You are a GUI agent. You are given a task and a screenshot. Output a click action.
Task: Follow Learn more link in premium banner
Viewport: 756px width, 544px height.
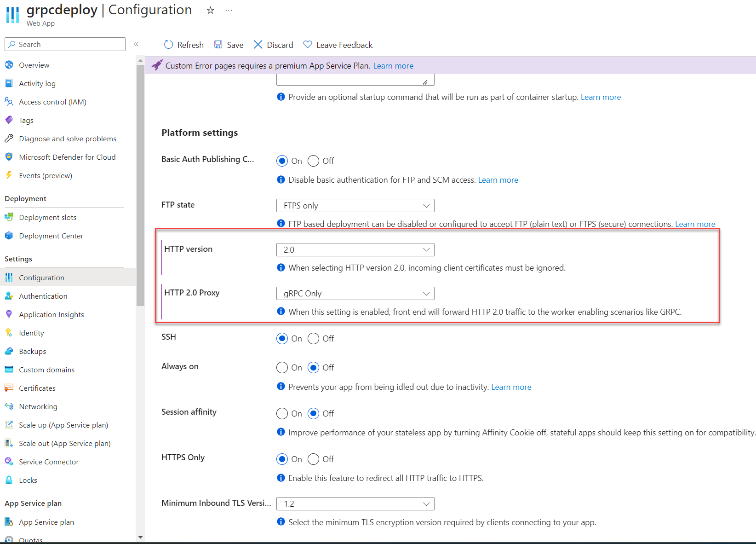[393, 66]
